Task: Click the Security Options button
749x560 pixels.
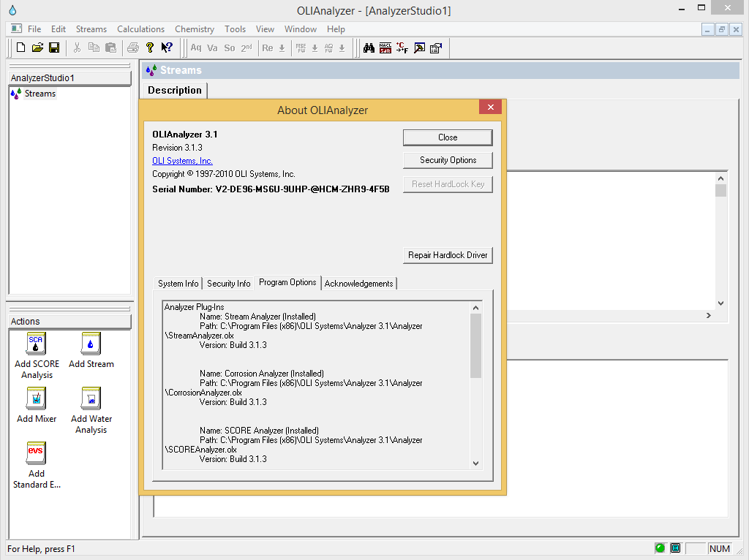Action: (x=447, y=159)
